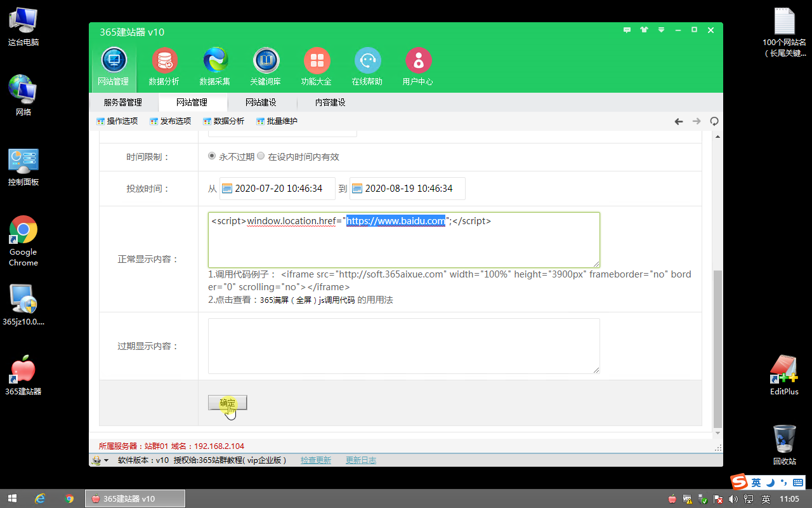This screenshot has width=812, height=508.
Task: Click inside the 正常显示内容 script textarea
Action: click(x=404, y=240)
